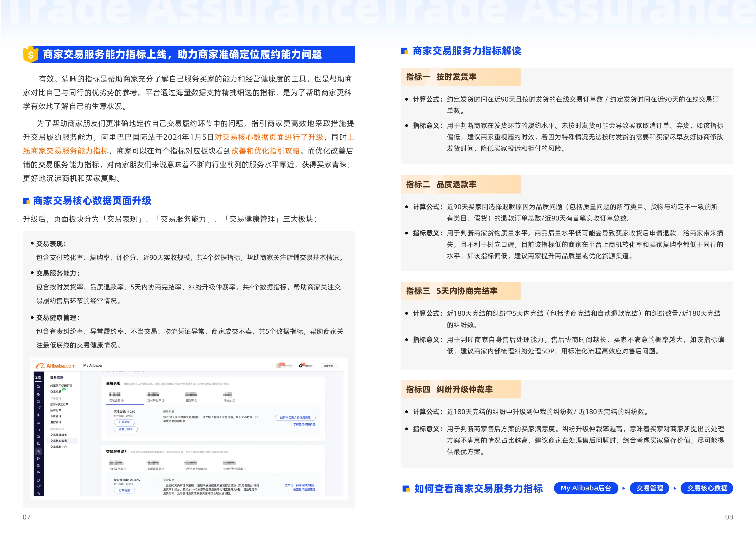The width and height of the screenshot is (756, 535).
Task: Open the 去查看风险健康分 link
Action: tap(304, 489)
